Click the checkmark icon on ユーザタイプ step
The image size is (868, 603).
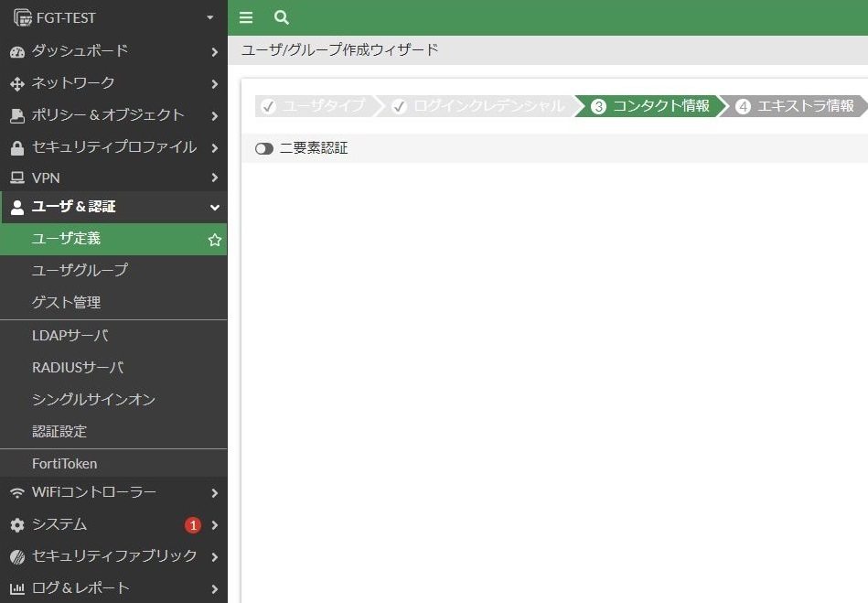(x=269, y=106)
